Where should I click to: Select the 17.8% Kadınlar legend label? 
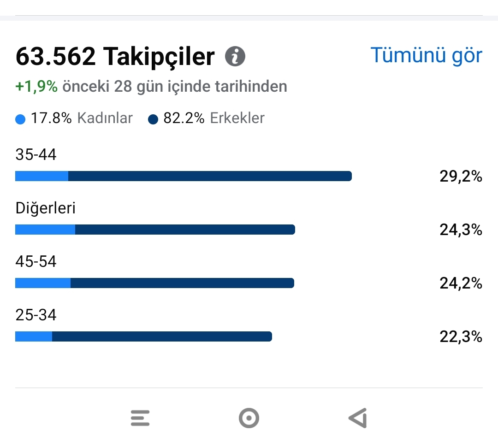coord(82,118)
